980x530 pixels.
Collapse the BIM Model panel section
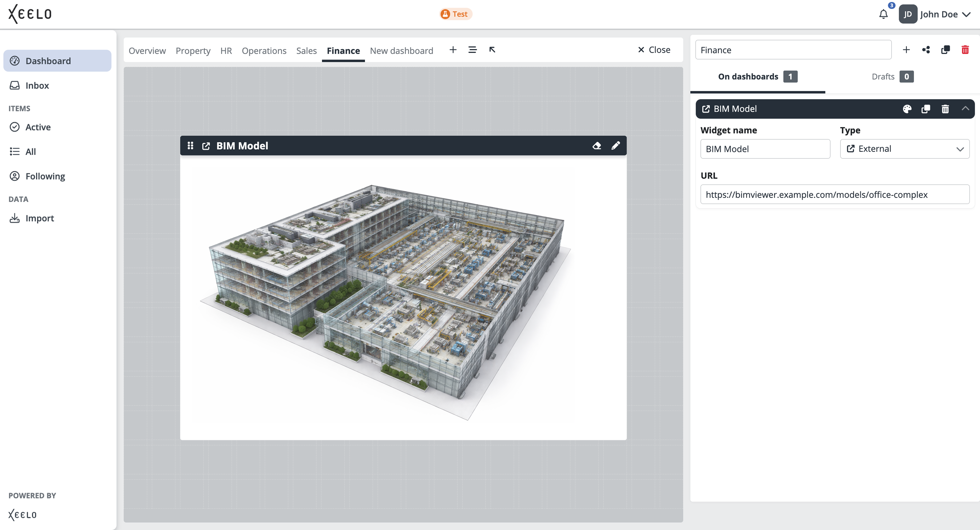tap(965, 109)
